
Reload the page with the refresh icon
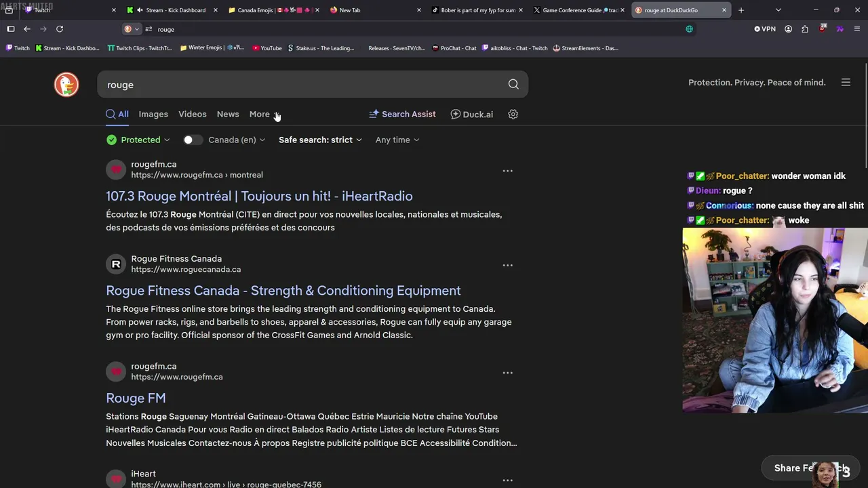pos(60,29)
